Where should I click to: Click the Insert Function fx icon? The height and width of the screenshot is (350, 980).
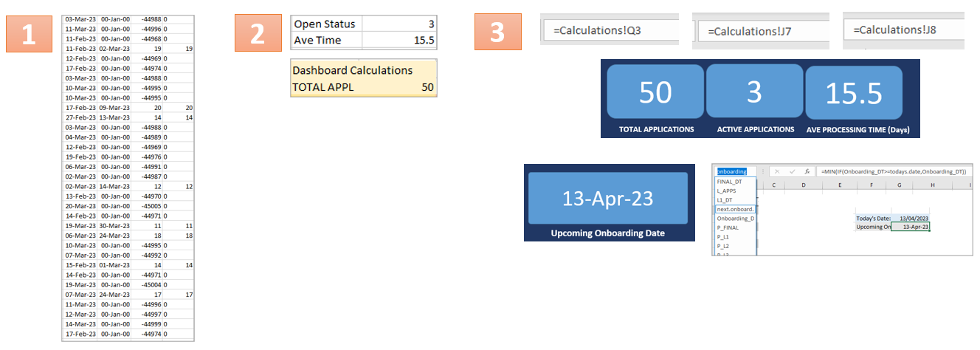[807, 171]
